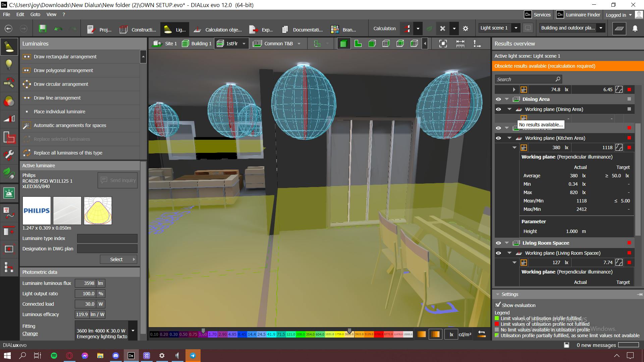Image resolution: width=644 pixels, height=362 pixels.
Task: Switch to the Calculation objects tab
Action: (x=218, y=29)
